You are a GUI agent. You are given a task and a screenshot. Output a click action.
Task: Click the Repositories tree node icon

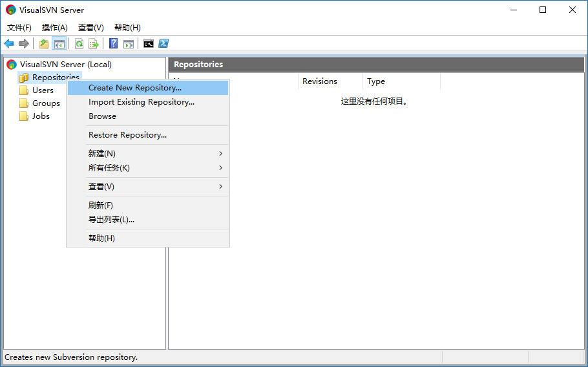click(x=24, y=78)
